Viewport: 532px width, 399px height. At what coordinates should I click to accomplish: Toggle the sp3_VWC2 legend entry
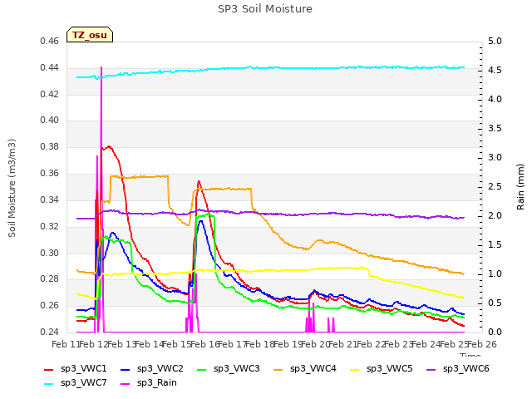[151, 369]
